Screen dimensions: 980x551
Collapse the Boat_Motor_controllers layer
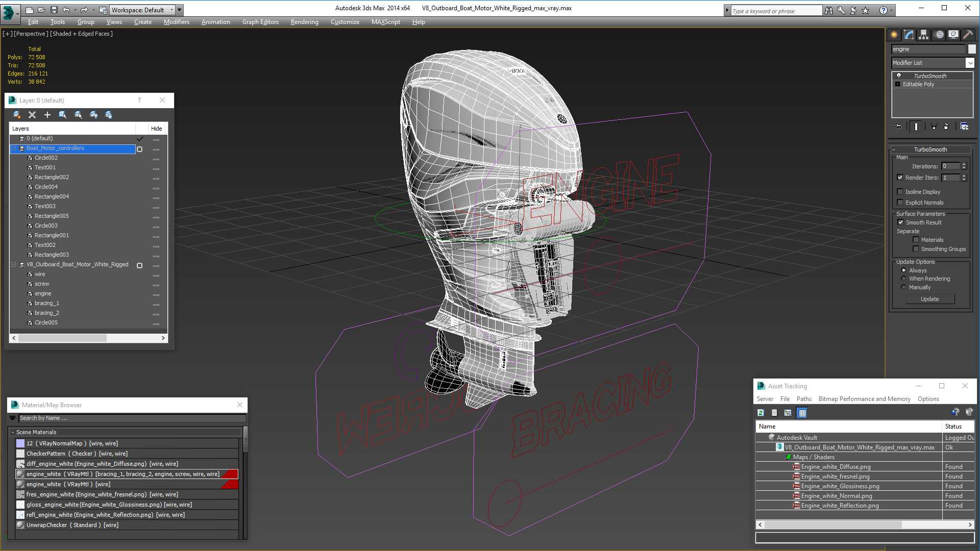pyautogui.click(x=14, y=148)
